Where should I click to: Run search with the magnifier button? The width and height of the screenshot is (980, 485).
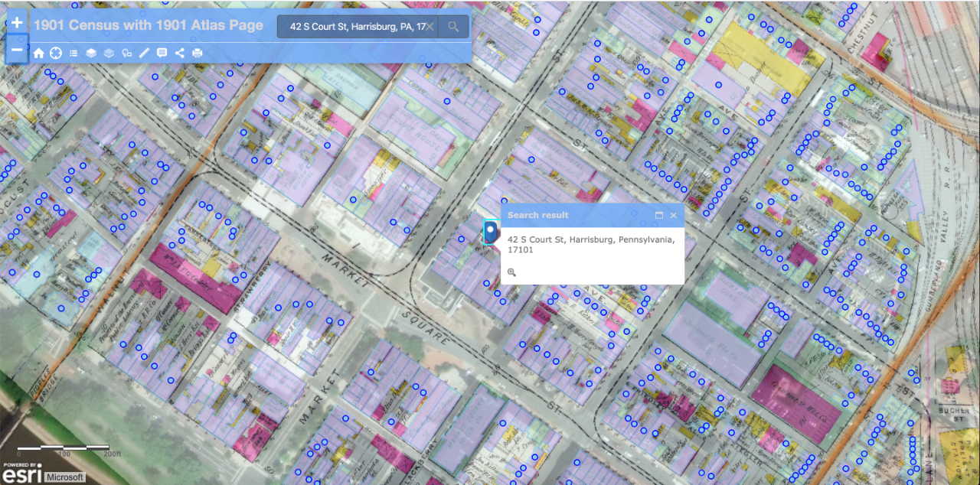coord(454,27)
